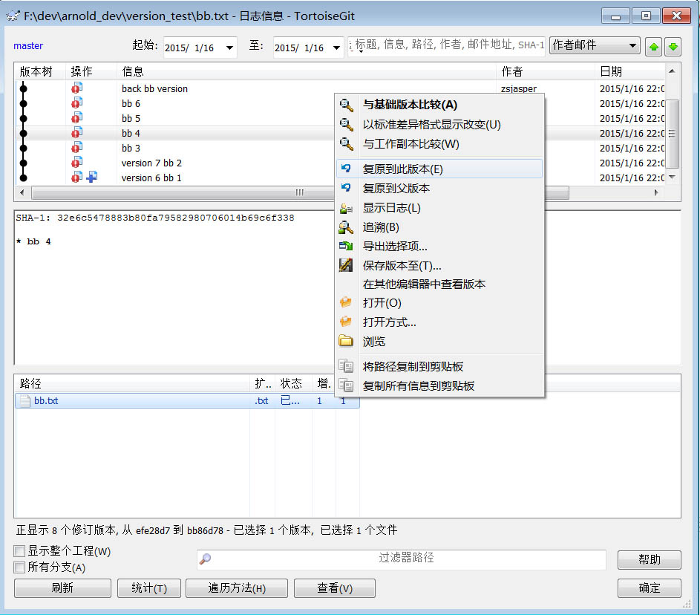
Task: Click the green down arrow search button
Action: coord(673,47)
